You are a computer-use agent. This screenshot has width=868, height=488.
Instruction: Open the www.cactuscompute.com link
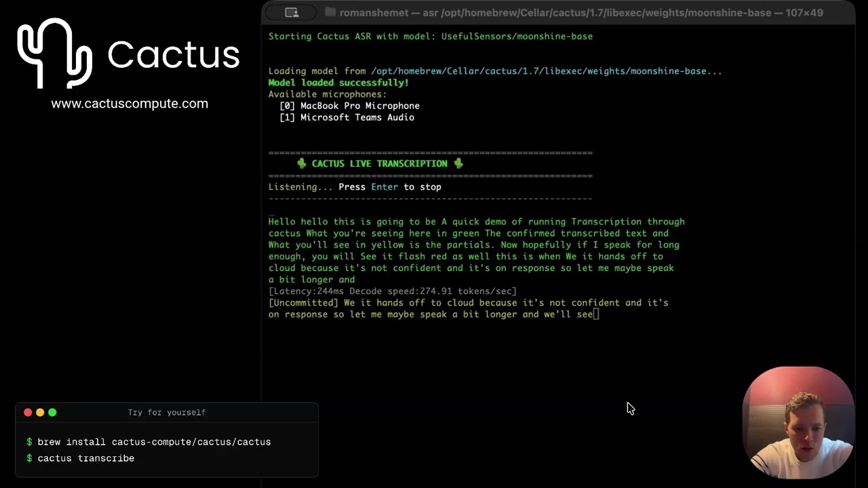[x=130, y=104]
